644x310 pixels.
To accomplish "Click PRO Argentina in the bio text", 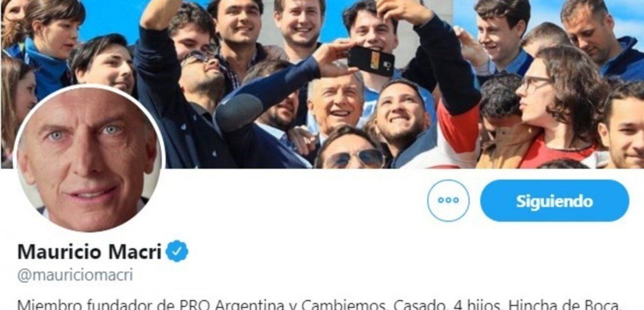I will pos(193,305).
